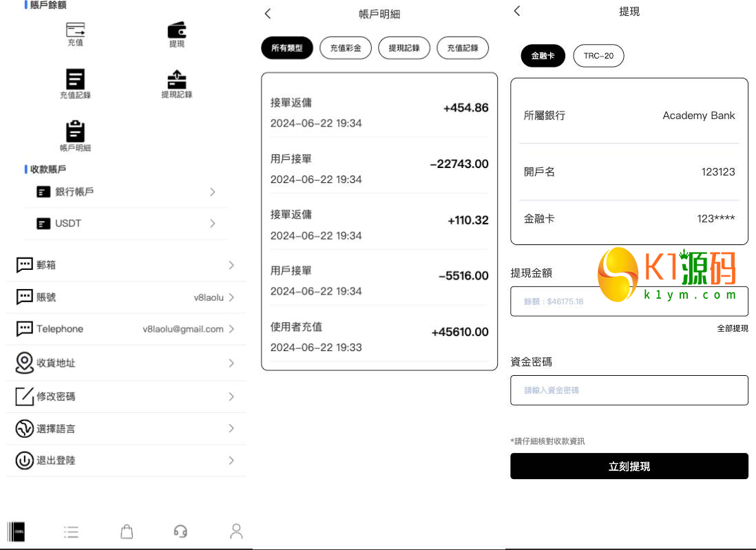Screen dimensions: 756x550
Task: Open the 充值 recharge icon
Action: [75, 30]
